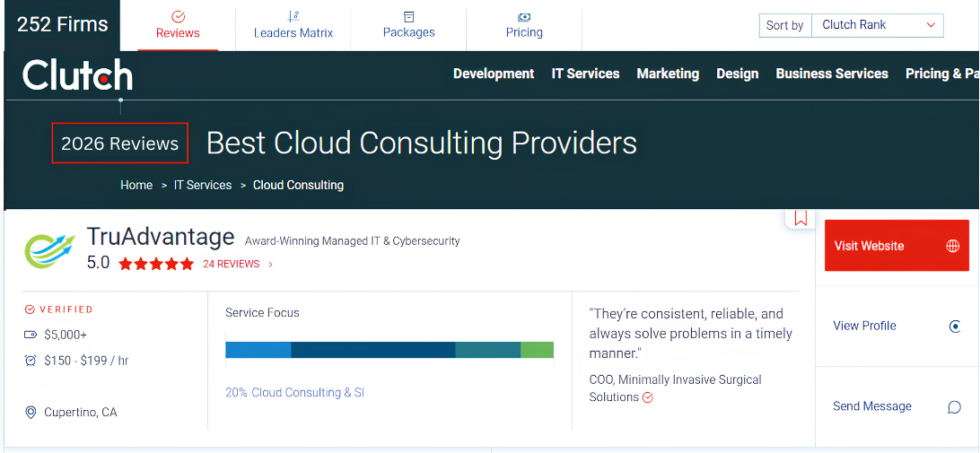The height and width of the screenshot is (453, 980).
Task: Click the View Profile circle icon
Action: coord(955,327)
